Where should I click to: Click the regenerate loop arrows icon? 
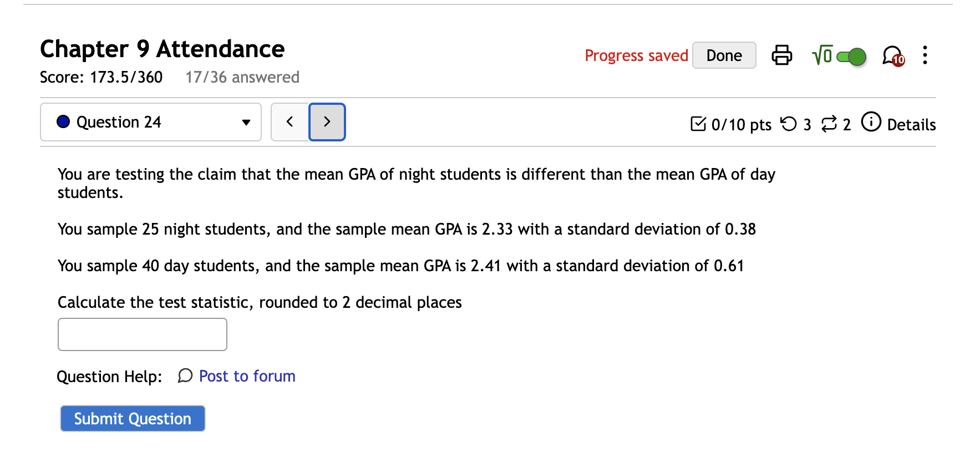coord(829,124)
